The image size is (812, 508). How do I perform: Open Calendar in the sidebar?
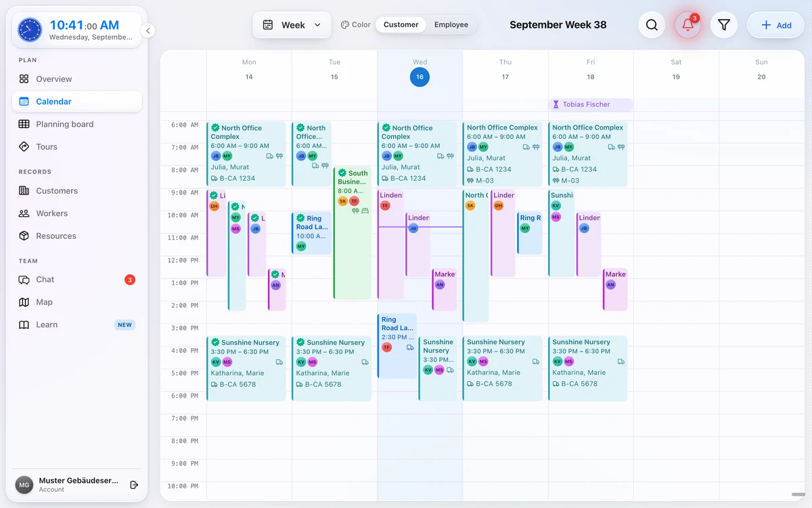[x=77, y=102]
